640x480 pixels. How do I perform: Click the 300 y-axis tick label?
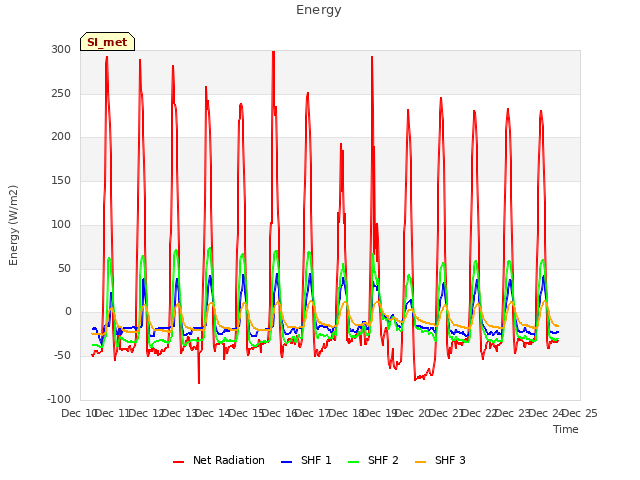(61, 49)
